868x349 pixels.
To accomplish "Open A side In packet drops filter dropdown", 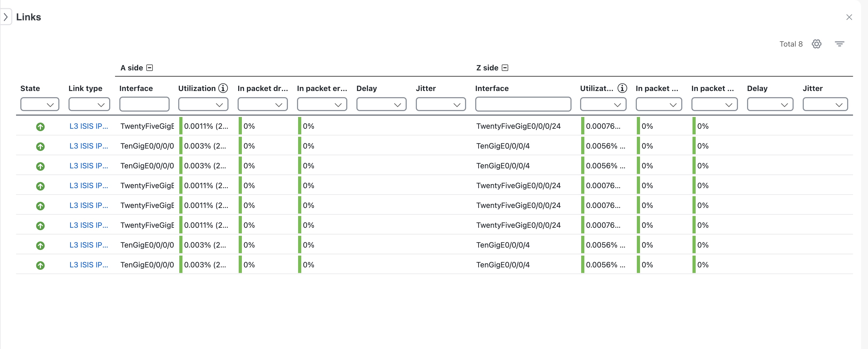I will (262, 105).
